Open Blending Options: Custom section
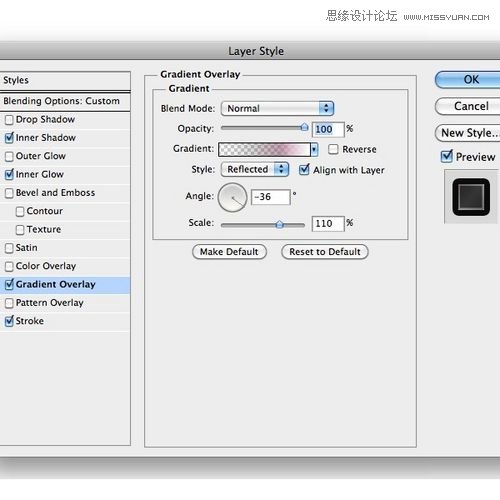The height and width of the screenshot is (500, 500). [65, 101]
